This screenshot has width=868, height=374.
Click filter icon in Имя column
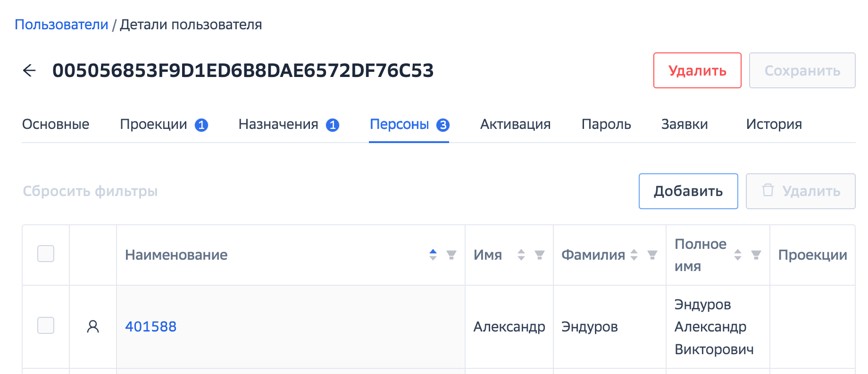(540, 255)
